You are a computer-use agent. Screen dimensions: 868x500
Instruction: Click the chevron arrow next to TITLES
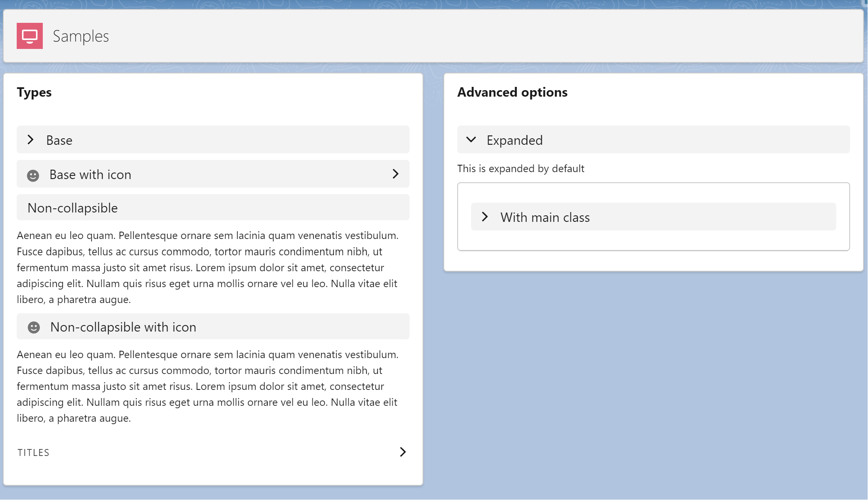[403, 452]
